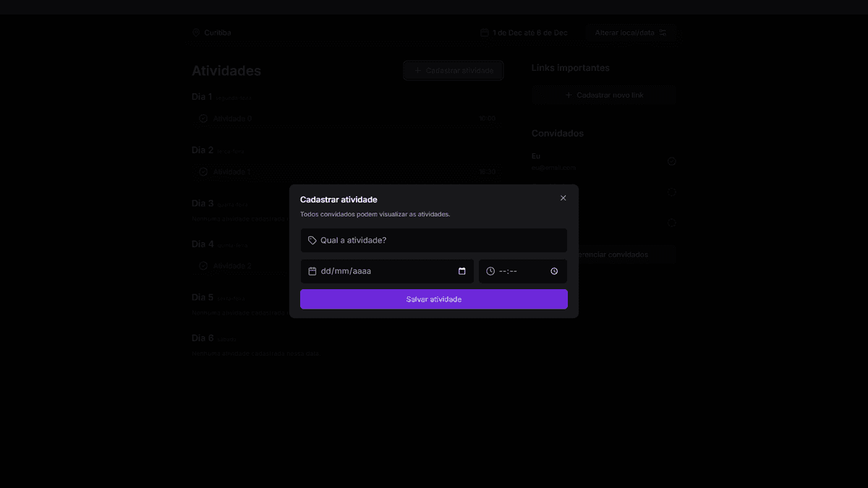868x488 pixels.
Task: Click the plus icon on Cadastrar novo link
Action: [570, 95]
